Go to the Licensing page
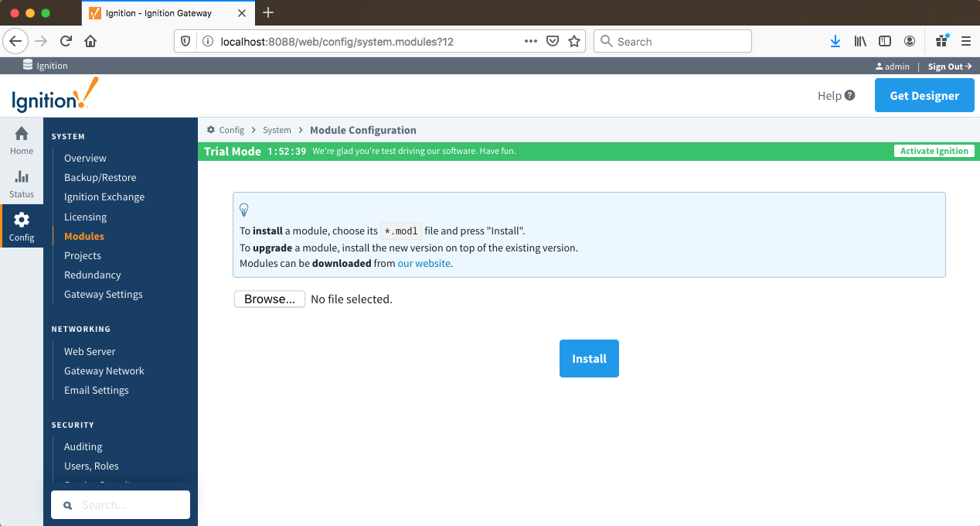 85,217
